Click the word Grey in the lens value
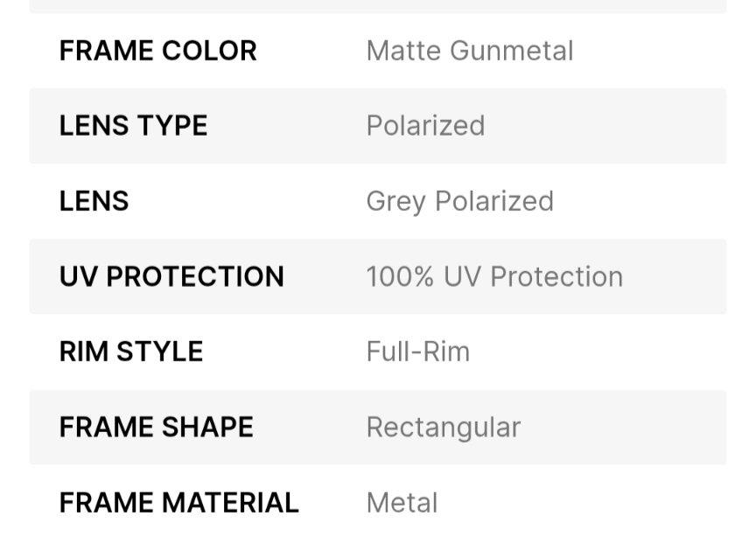756x537 pixels. (395, 201)
